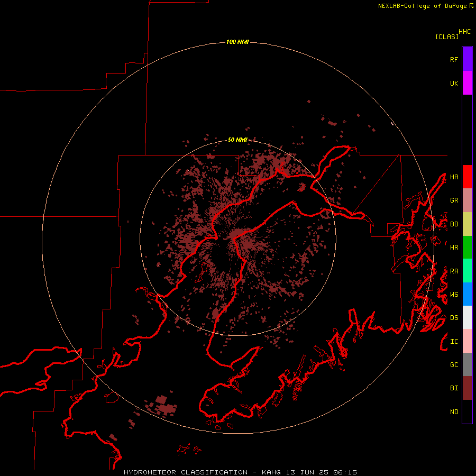The image size is (476, 476).
Task: Click the 100 NMI range ring label
Action: coord(237,42)
